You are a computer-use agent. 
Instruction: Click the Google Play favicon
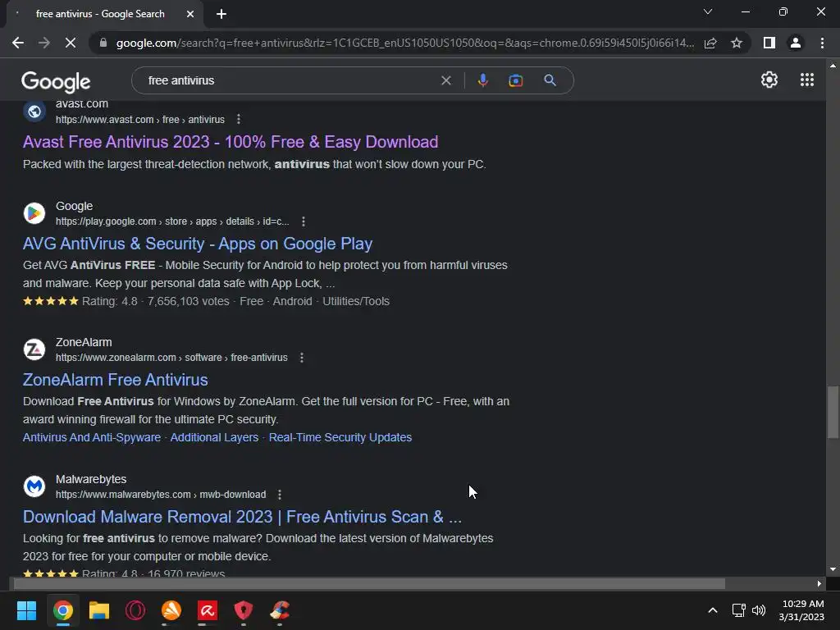click(34, 213)
